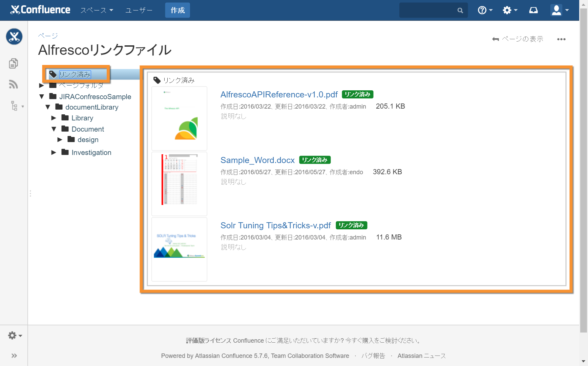Expand the sidebar with double chevron
Screen dimensions: 588x366
[x=14, y=356]
